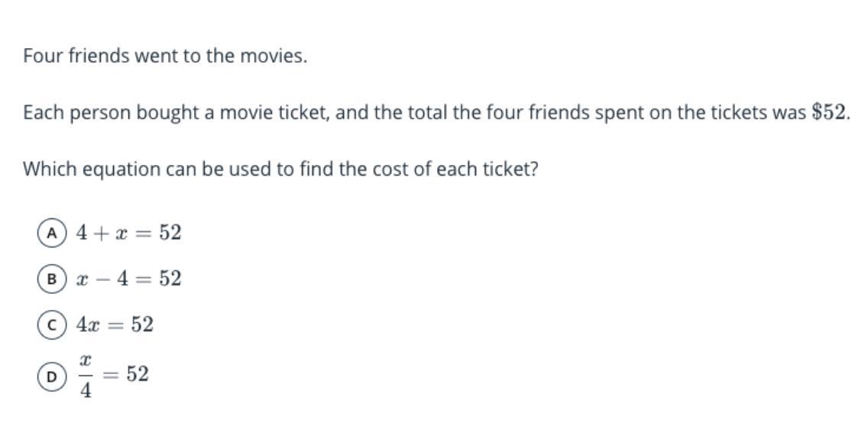Image resolution: width=868 pixels, height=442 pixels.
Task: Click the equation 4 + x = 52
Action: coord(128,233)
